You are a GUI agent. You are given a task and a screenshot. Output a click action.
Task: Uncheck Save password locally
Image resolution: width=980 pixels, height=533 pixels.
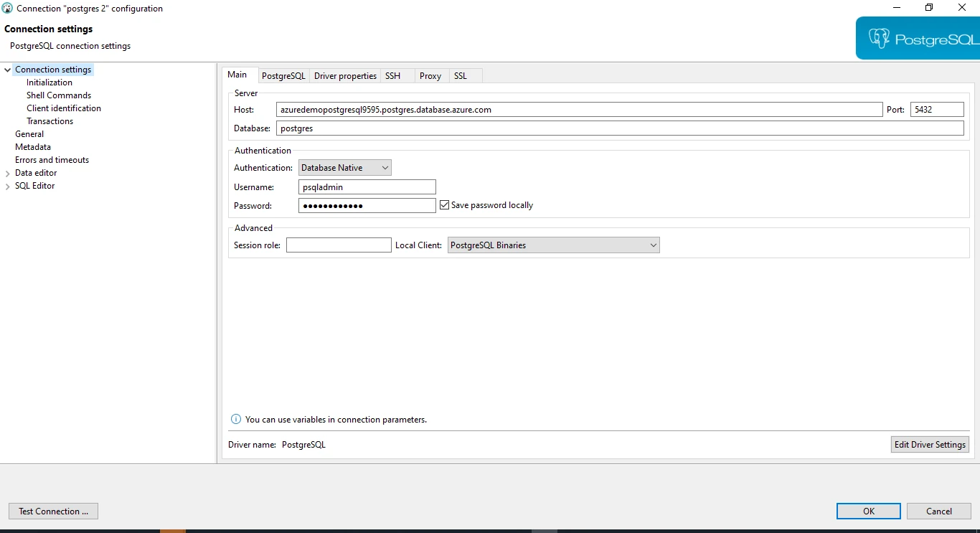point(444,204)
